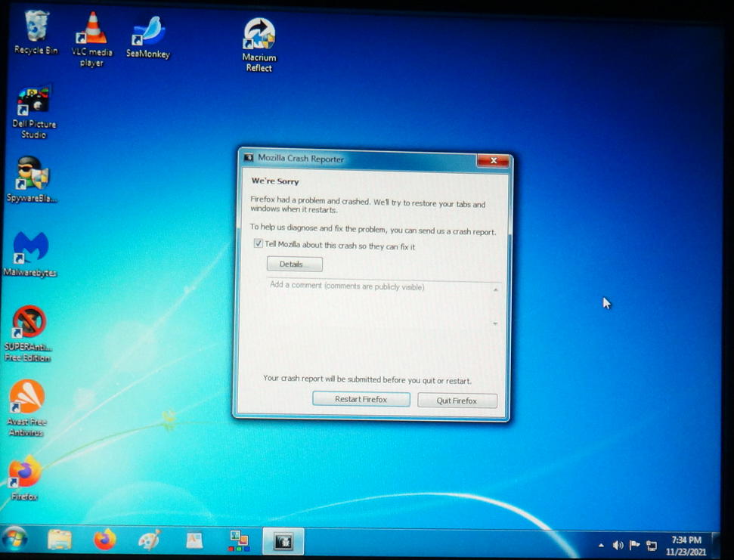Select the Firefox desktop shortcut

coord(24,478)
